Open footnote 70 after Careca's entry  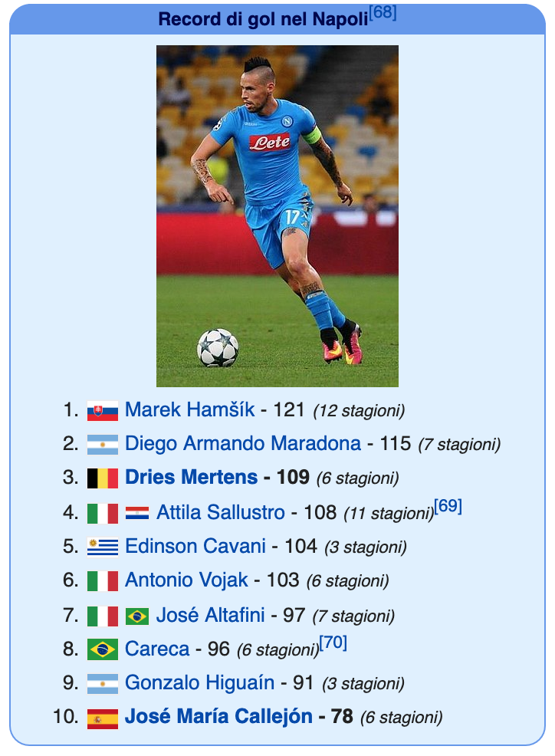pyautogui.click(x=333, y=643)
